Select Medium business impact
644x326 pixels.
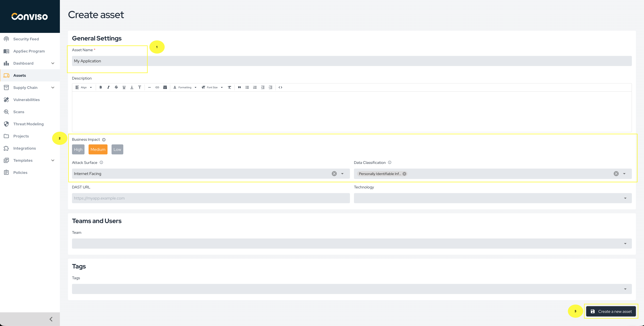click(x=98, y=149)
